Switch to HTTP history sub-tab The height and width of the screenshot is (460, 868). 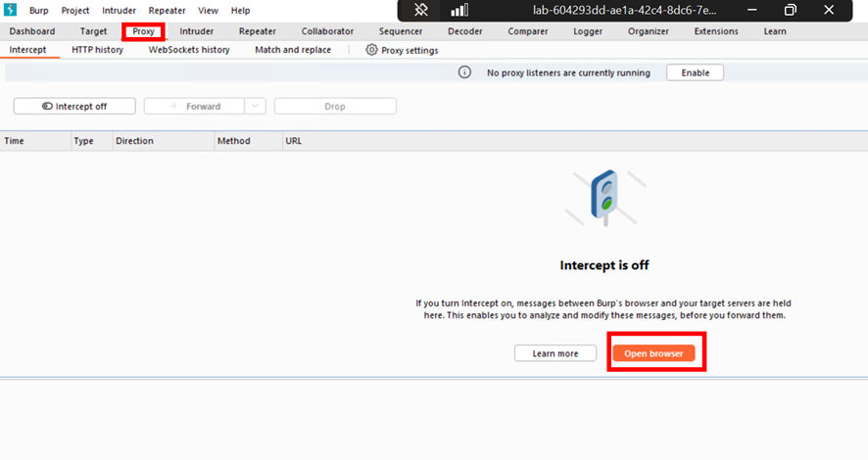click(97, 50)
